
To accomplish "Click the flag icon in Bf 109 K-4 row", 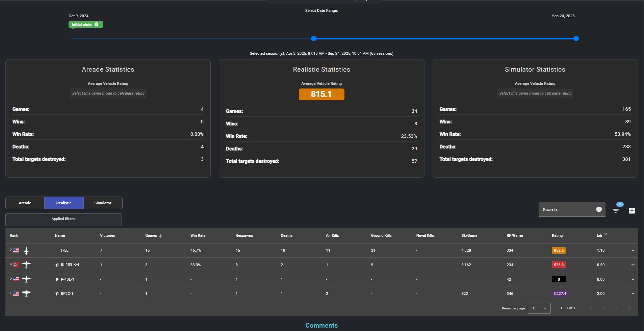I will (x=16, y=265).
